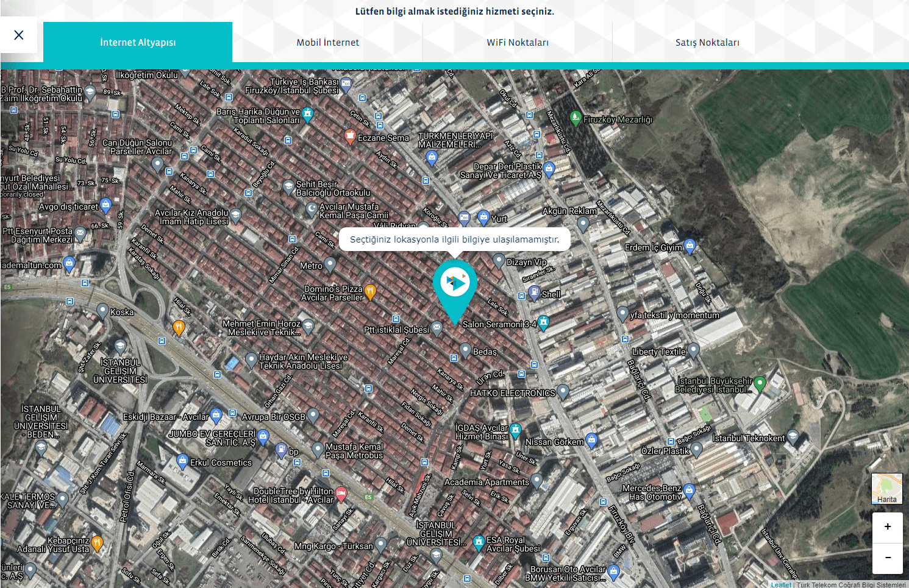Image resolution: width=909 pixels, height=588 pixels.
Task: Switch map view to Harita thumbnail
Action: (887, 489)
